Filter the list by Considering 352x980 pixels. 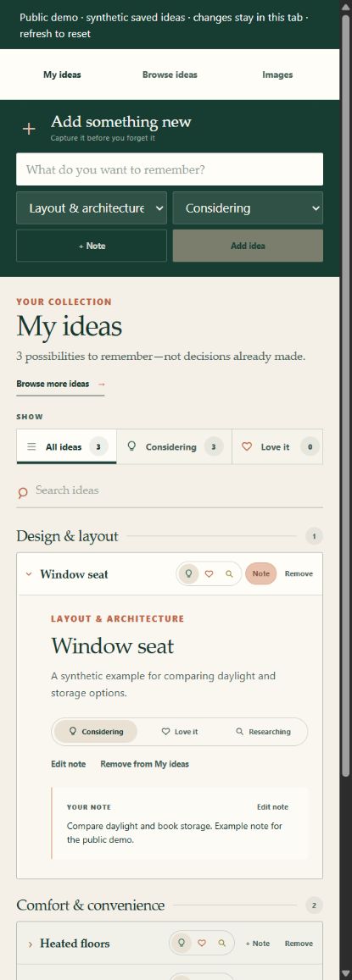coord(174,447)
